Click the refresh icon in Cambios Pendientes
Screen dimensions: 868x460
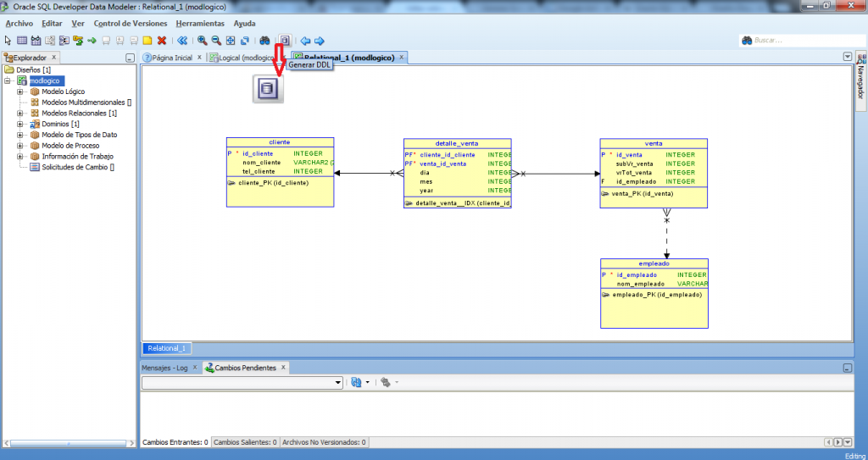pyautogui.click(x=356, y=382)
